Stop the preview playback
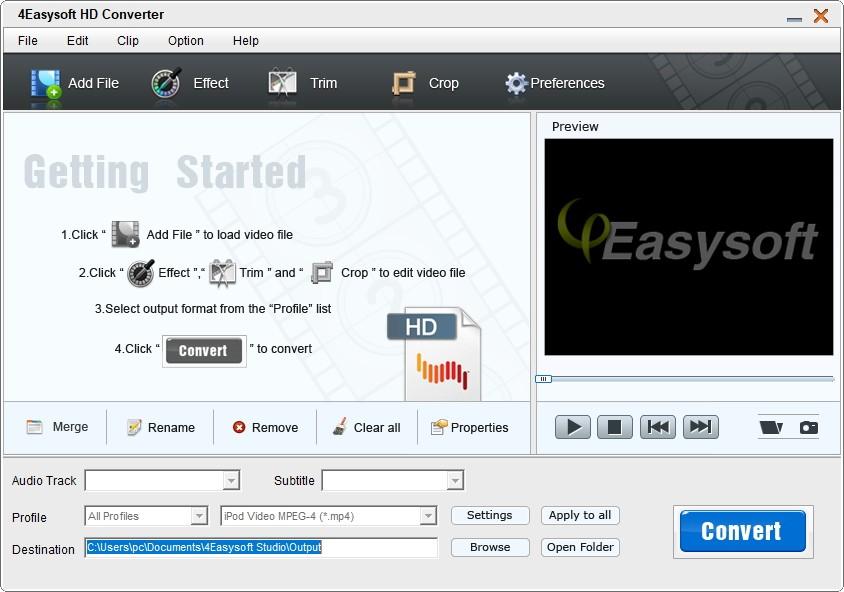Screen dimensions: 844x592 [615, 427]
